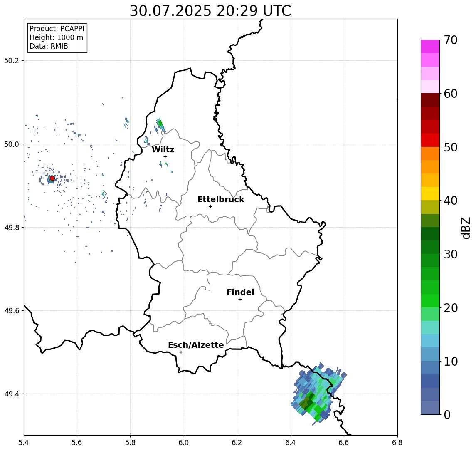
Task: Click the latitude tick label 50.2
Action: [12, 60]
